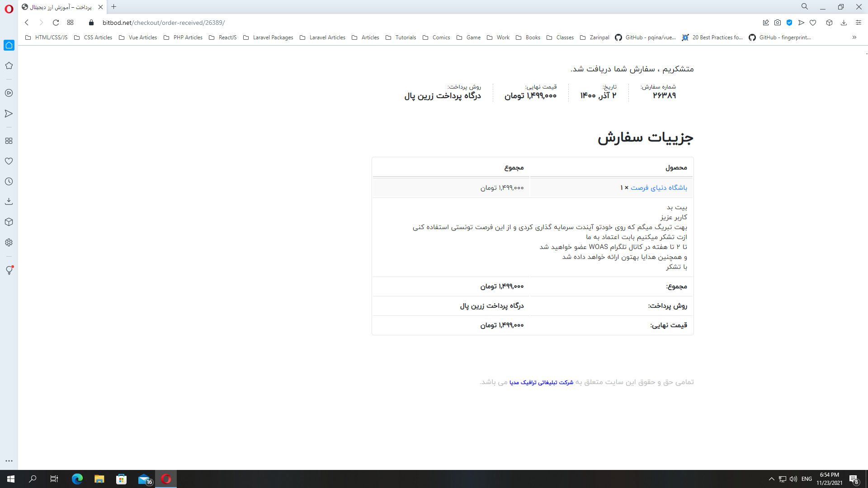Show hidden system tray icons

[772, 479]
